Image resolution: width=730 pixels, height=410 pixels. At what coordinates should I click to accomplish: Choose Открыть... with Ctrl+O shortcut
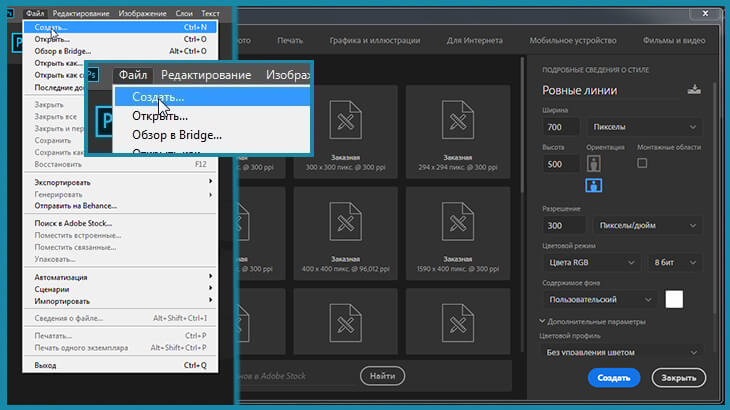click(121, 40)
